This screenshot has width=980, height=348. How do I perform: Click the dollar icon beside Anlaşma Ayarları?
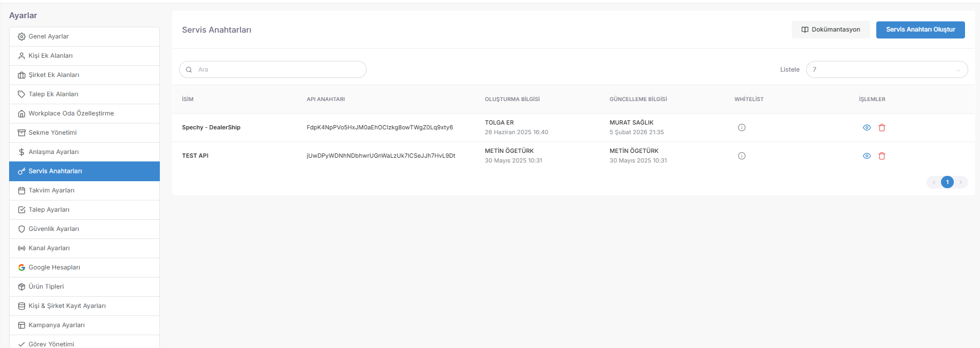21,152
